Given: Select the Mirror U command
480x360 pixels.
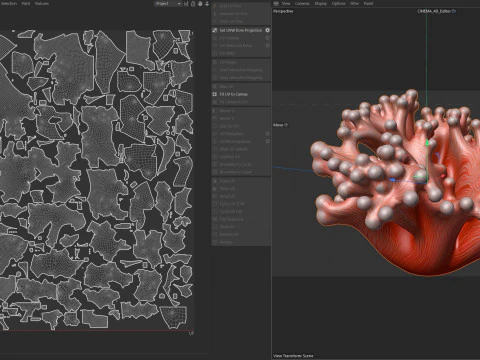Looking at the screenshot, I should (x=227, y=111).
